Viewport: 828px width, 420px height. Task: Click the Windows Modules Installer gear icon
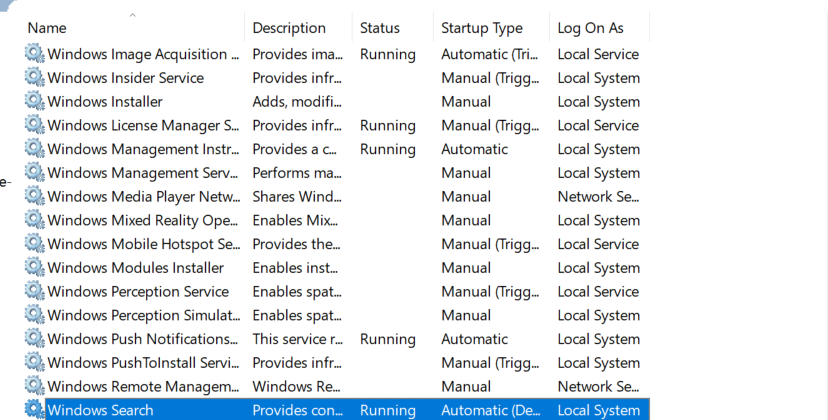pos(35,268)
